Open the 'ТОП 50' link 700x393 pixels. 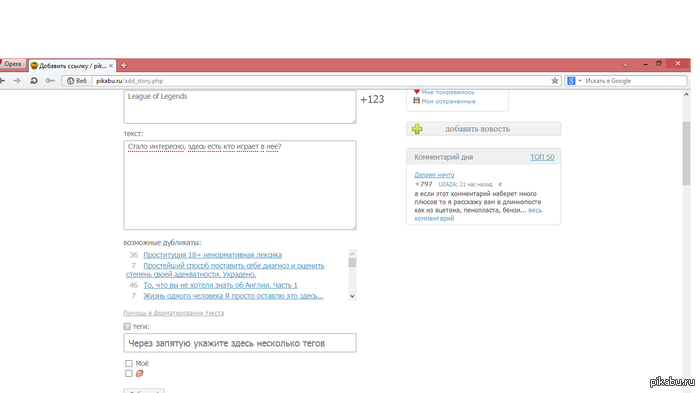click(542, 157)
